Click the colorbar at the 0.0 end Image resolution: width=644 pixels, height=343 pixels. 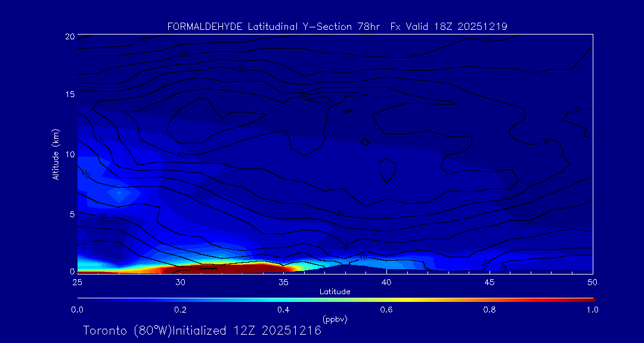(x=80, y=300)
